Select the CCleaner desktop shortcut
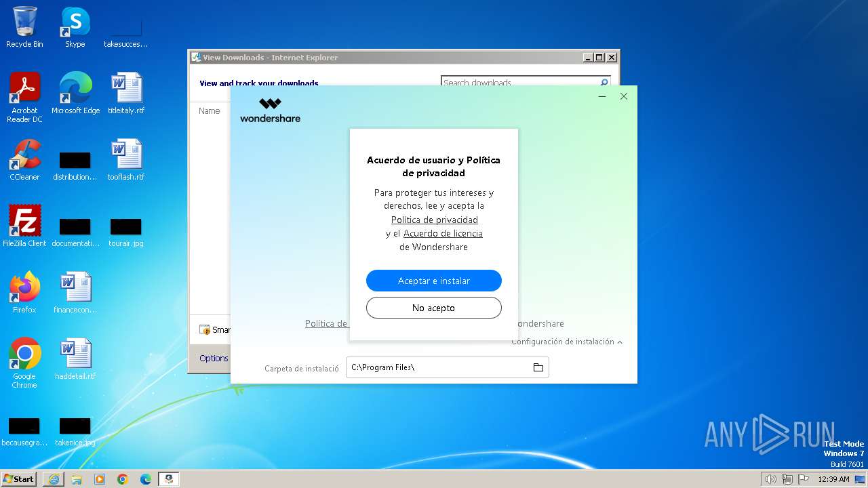868x488 pixels. (x=24, y=160)
